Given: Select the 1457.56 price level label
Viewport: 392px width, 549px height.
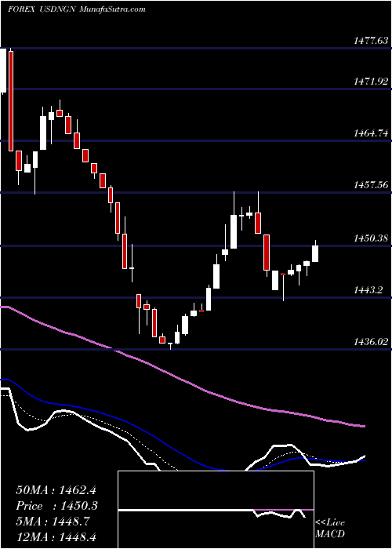Looking at the screenshot, I should point(371,184).
